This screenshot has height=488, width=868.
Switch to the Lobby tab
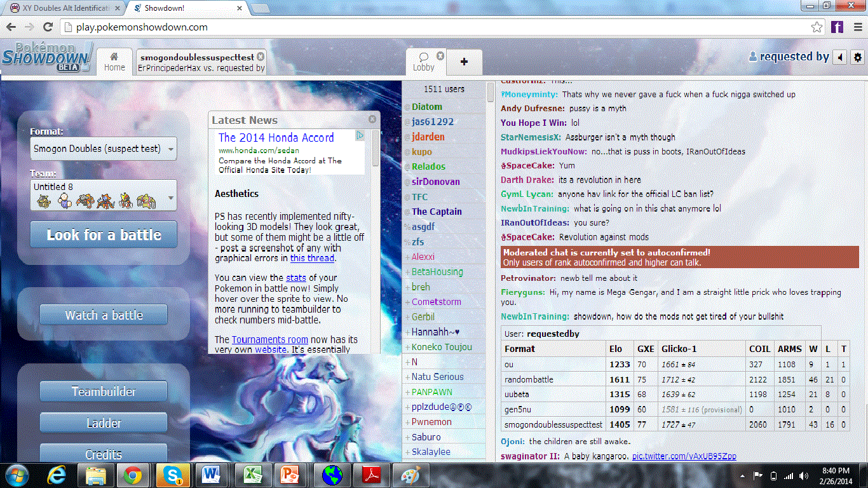click(424, 62)
